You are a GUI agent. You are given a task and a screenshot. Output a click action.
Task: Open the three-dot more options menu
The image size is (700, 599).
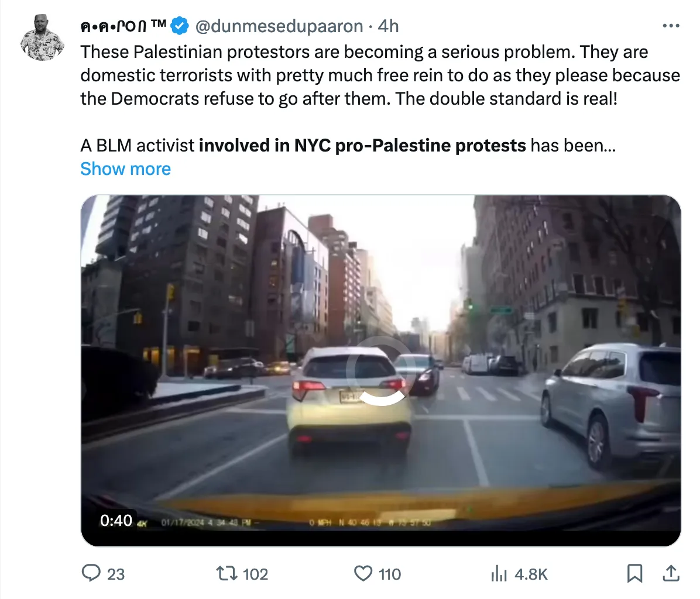671,26
